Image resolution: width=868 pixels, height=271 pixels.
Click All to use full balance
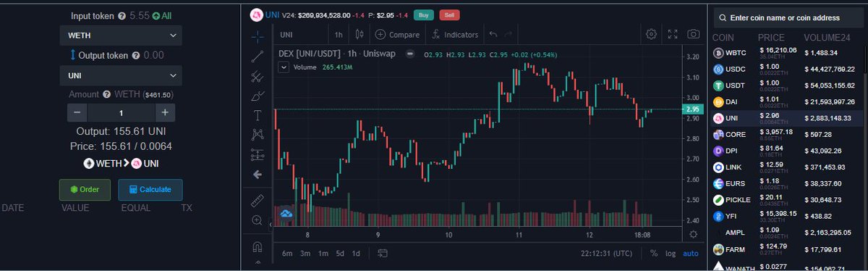162,15
